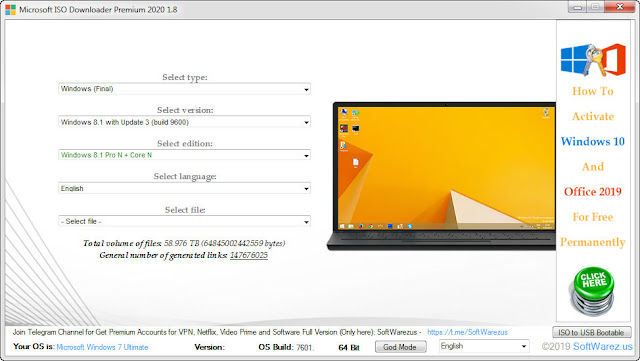Click the Windows 10 banner text
The width and height of the screenshot is (640, 361).
tap(593, 142)
